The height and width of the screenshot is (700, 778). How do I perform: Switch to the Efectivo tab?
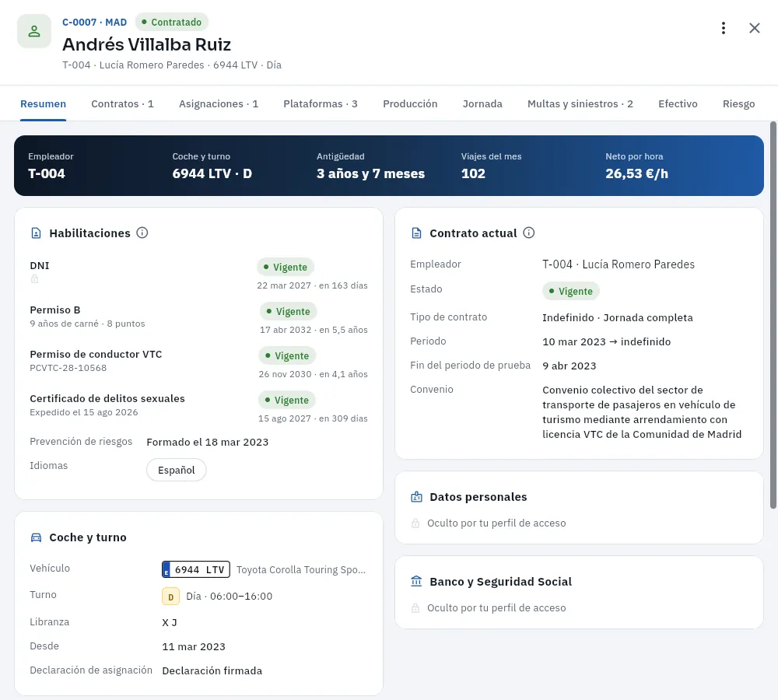[x=678, y=103]
